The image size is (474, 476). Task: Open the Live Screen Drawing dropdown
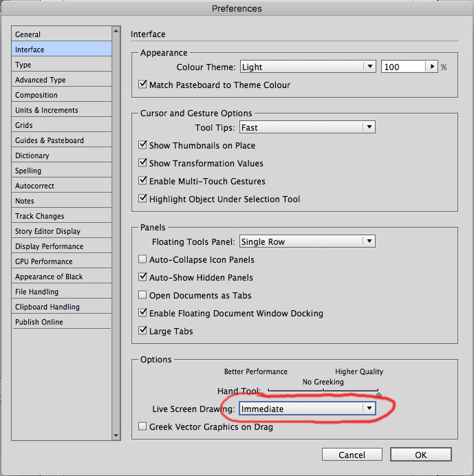coord(308,409)
